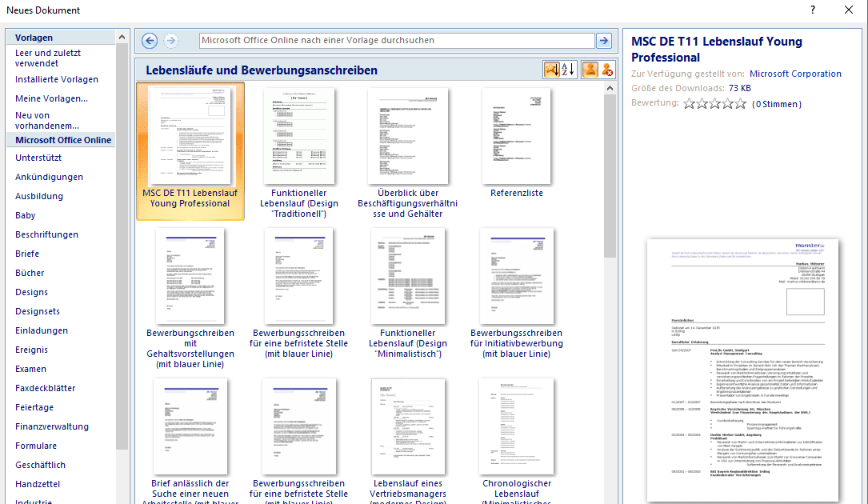Viewport: 868px width, 504px height.
Task: Select Bewerbungsschreiben für Initiativbewerbung template
Action: [x=517, y=293]
